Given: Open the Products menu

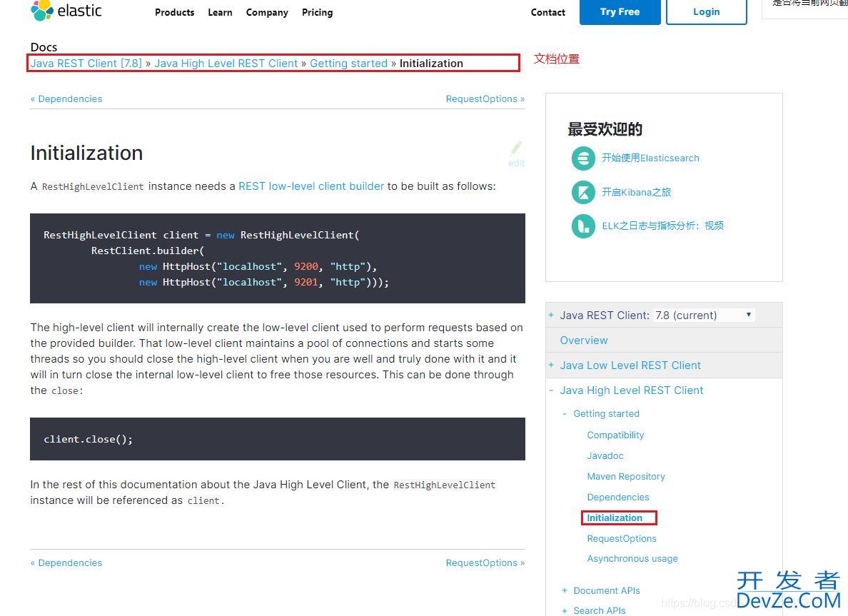Looking at the screenshot, I should point(174,12).
